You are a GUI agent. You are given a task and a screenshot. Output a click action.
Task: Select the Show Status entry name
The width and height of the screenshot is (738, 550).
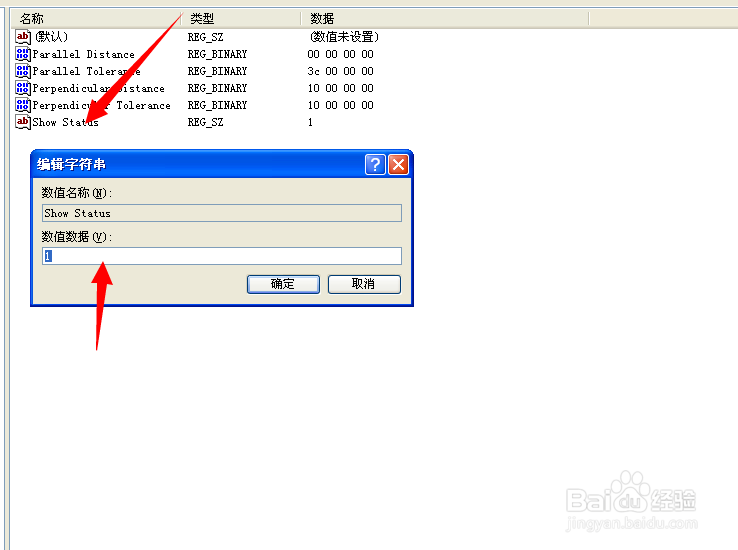(x=65, y=122)
